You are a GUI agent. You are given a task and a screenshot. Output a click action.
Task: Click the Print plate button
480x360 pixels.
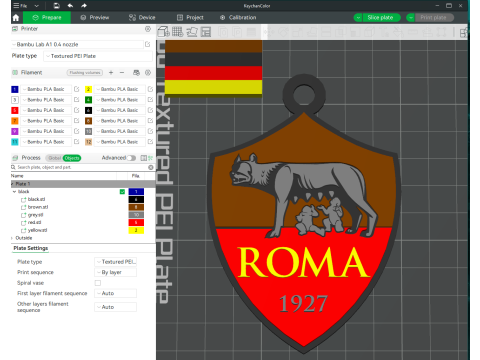coord(434,18)
